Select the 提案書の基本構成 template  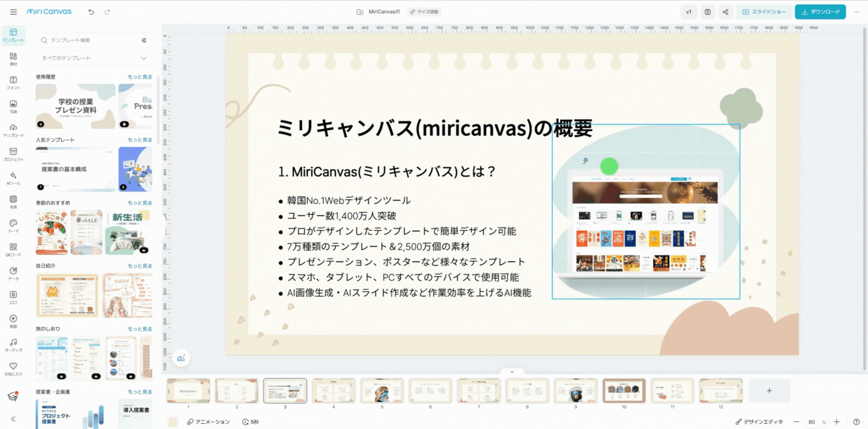[75, 169]
